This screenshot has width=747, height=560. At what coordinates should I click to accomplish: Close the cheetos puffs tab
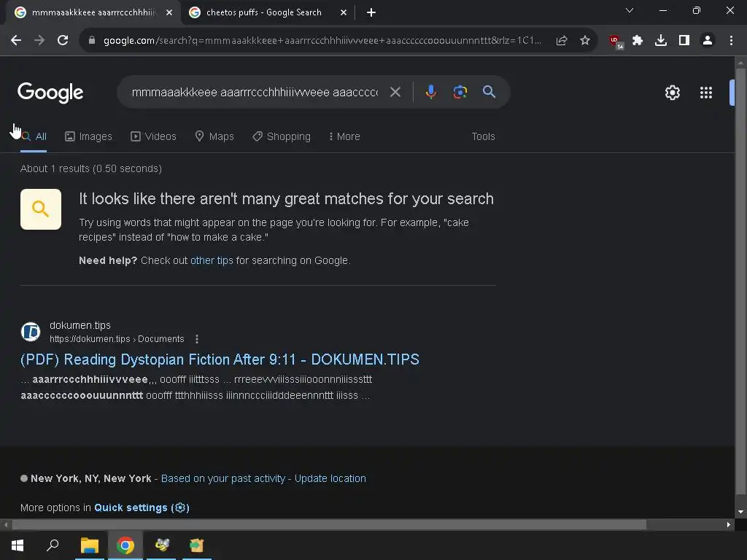coord(344,12)
